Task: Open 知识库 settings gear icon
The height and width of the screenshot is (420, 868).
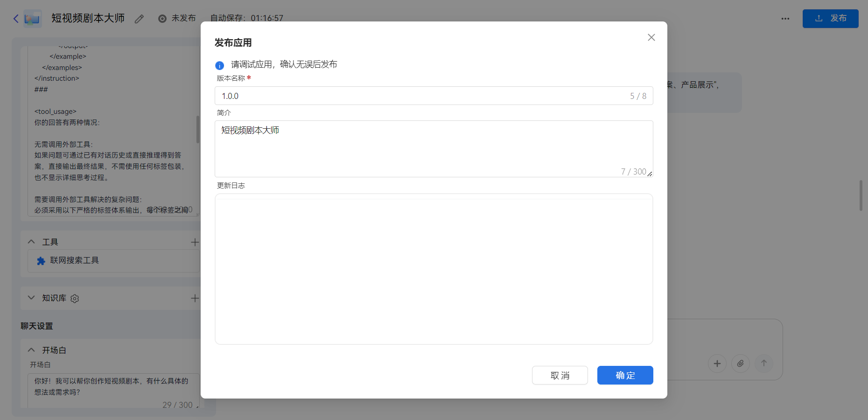Action: pyautogui.click(x=75, y=299)
